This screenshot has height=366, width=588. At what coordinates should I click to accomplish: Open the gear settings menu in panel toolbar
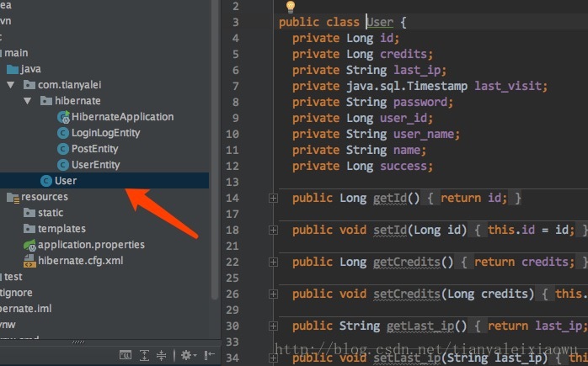coord(189,355)
